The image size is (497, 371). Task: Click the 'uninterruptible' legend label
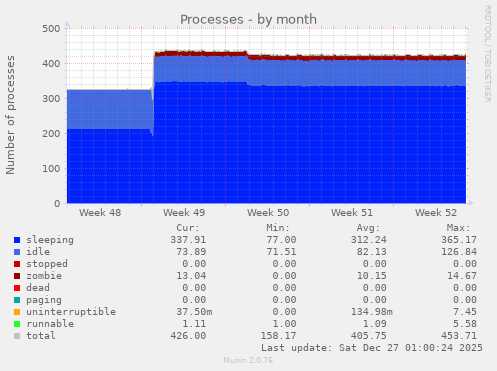click(x=71, y=312)
